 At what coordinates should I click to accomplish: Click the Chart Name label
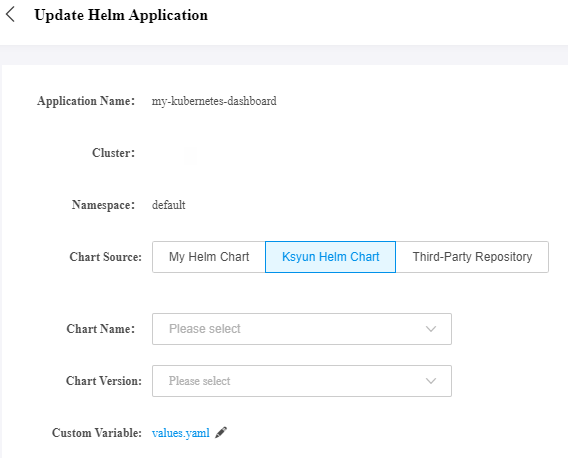click(101, 329)
